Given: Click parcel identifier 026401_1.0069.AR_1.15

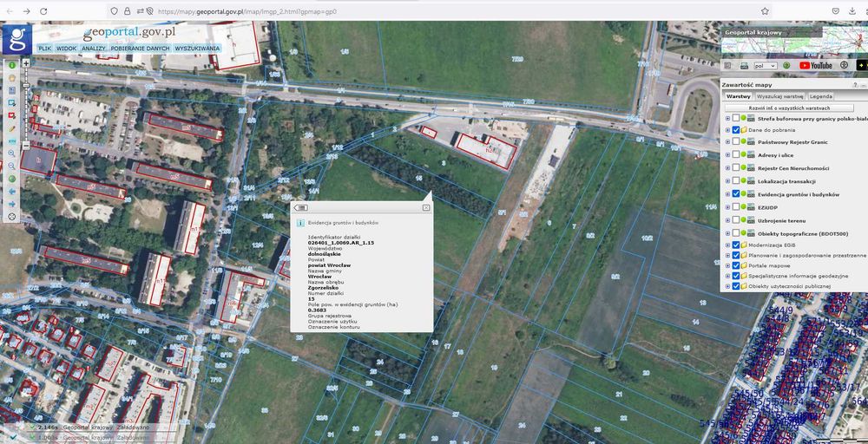Looking at the screenshot, I should (341, 242).
